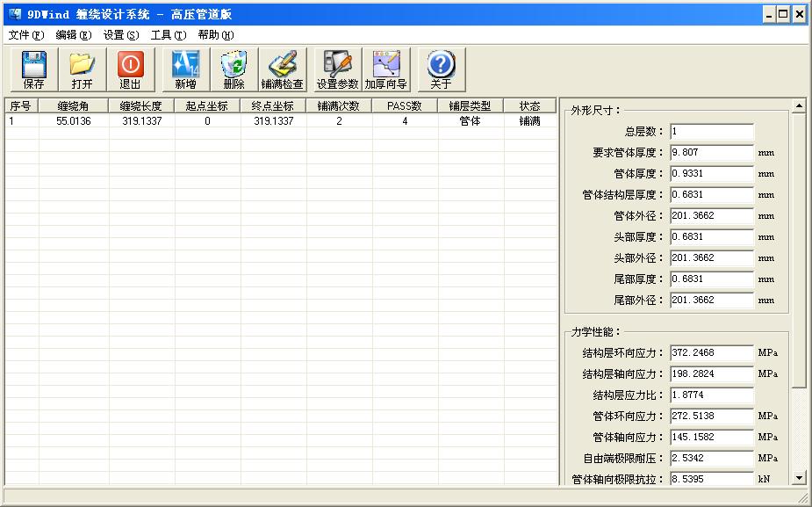Click the 总层数 input field
Image resolution: width=812 pixels, height=507 pixels.
(x=711, y=132)
